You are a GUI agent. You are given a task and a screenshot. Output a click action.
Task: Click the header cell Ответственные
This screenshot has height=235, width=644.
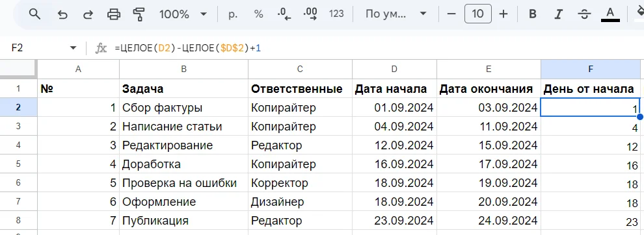pos(301,88)
